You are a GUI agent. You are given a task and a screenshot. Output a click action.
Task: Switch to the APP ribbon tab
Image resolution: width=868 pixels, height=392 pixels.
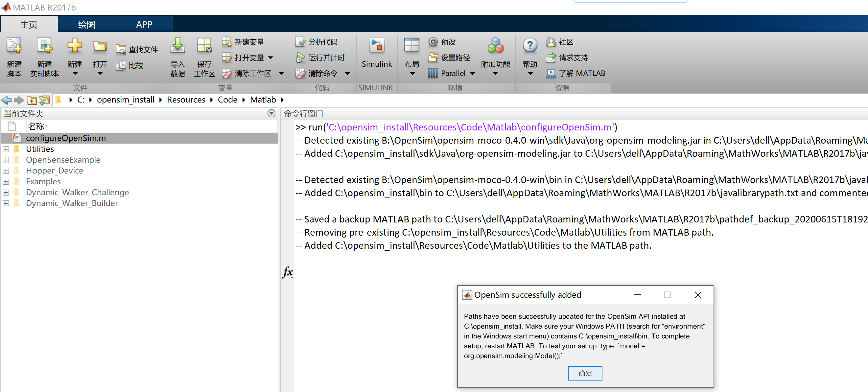click(144, 24)
